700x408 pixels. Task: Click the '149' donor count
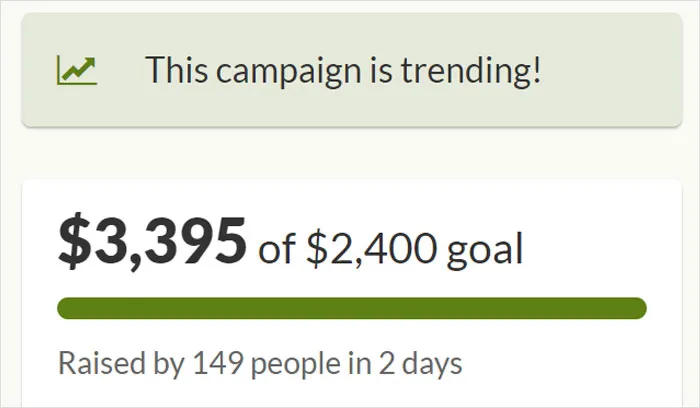(x=218, y=363)
